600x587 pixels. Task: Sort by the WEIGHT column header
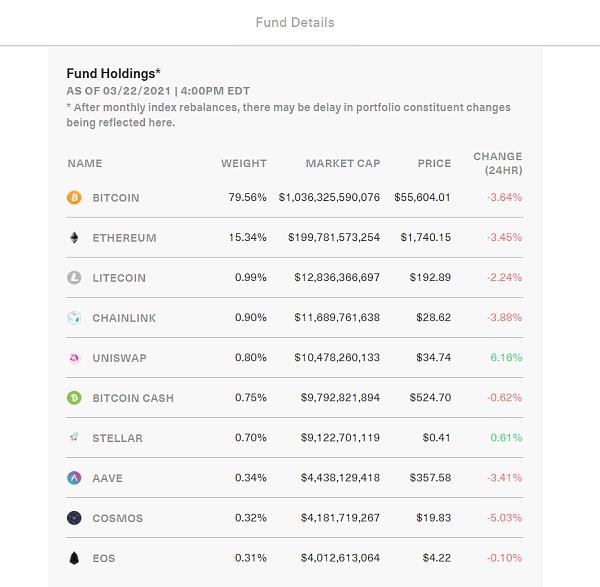[x=244, y=163]
